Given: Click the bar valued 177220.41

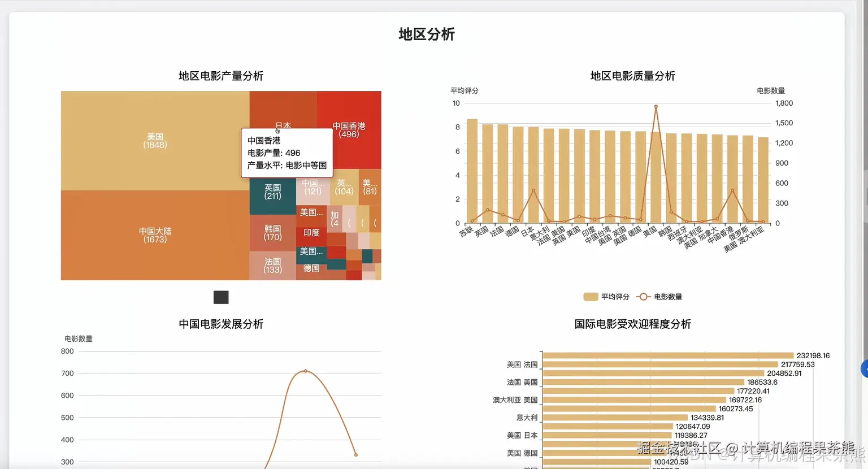Looking at the screenshot, I should (x=639, y=391).
